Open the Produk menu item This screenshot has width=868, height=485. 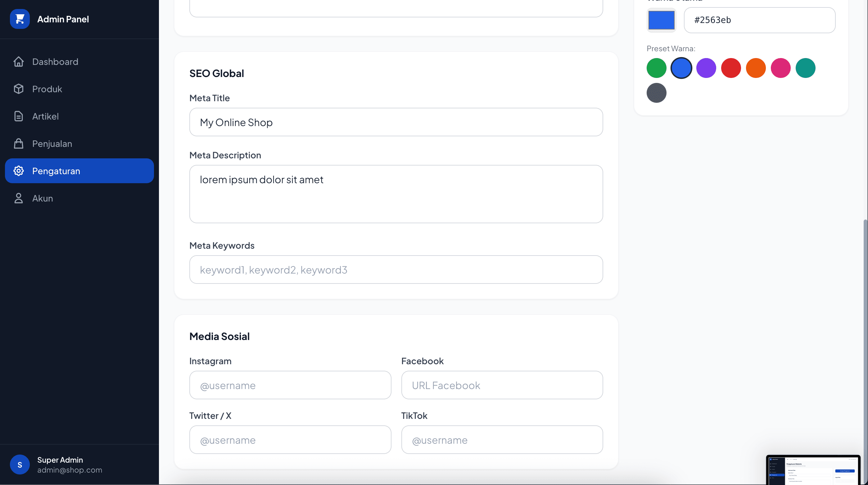(x=47, y=89)
